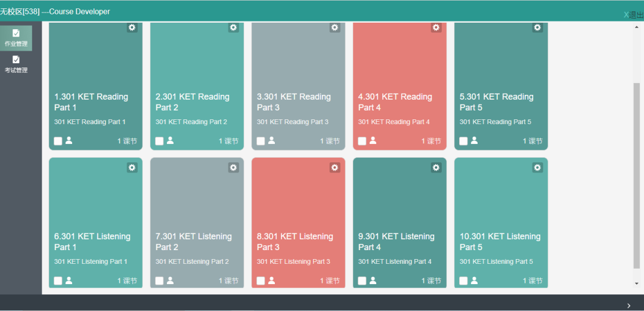
Task: Open the 6.301 KET Listening Part 1 title
Action: (92, 242)
